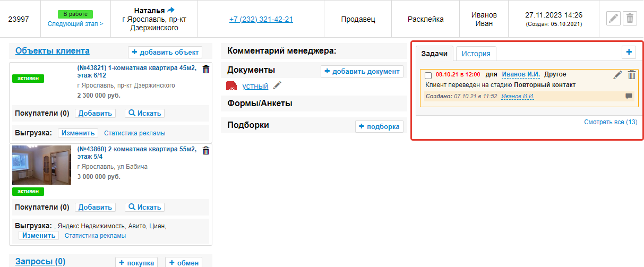
Task: Click the share arrow next to Наталья
Action: (x=171, y=10)
